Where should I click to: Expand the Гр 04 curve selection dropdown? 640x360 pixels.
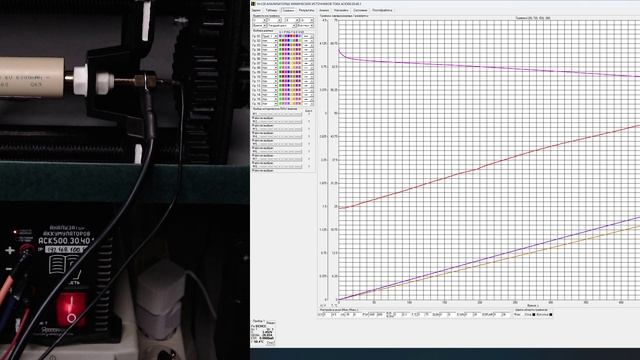click(x=269, y=50)
